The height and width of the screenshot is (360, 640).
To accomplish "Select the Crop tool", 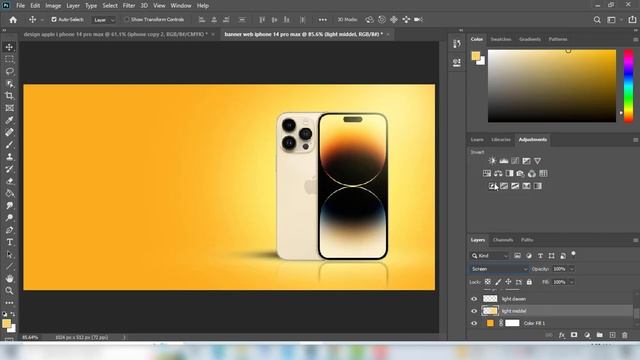I will tap(9, 96).
